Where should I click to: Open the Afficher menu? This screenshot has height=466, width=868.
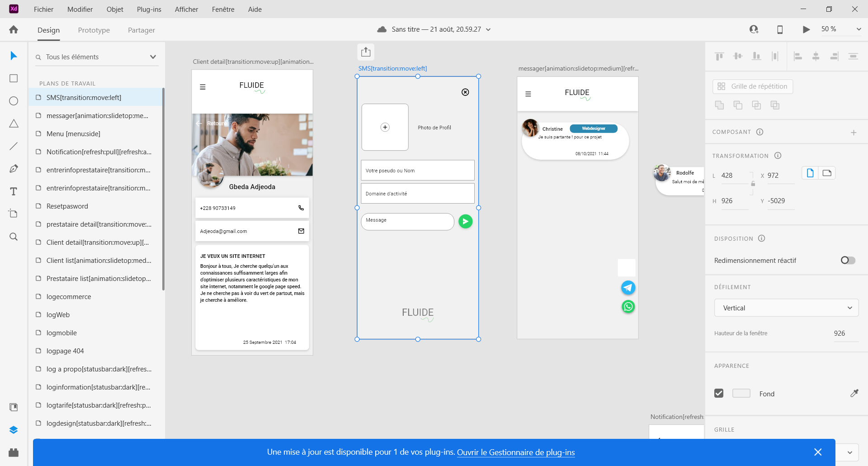coord(186,9)
